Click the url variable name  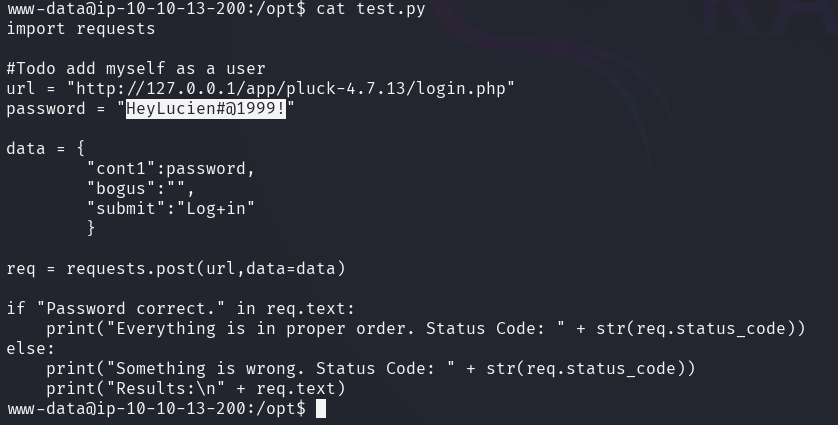click(x=20, y=88)
